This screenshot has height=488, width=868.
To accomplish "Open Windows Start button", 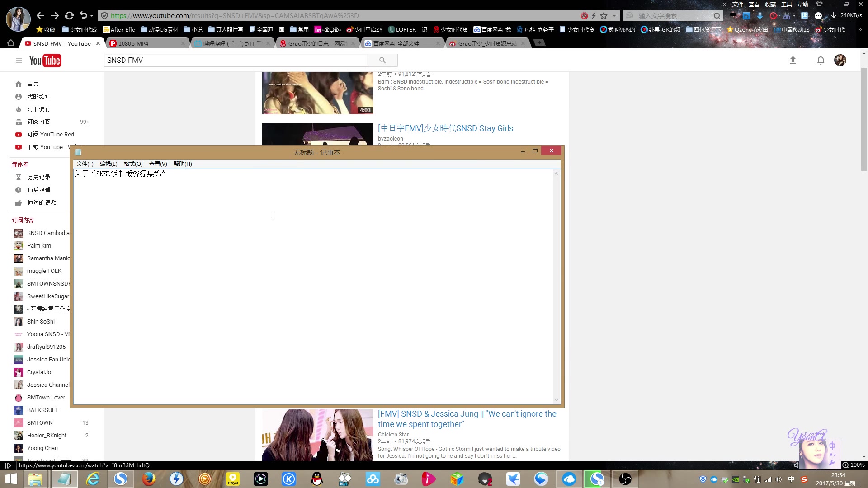I will coord(11,479).
